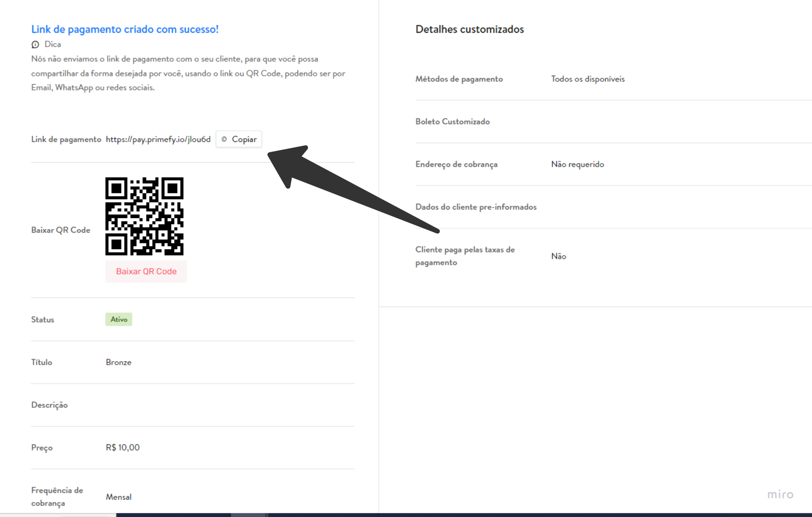Click the Ativo status badge
Viewport: 812px width, 517px height.
point(119,319)
